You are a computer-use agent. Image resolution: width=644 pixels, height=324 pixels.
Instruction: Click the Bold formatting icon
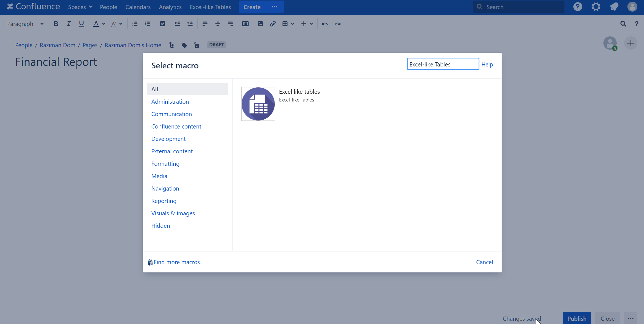tap(56, 24)
